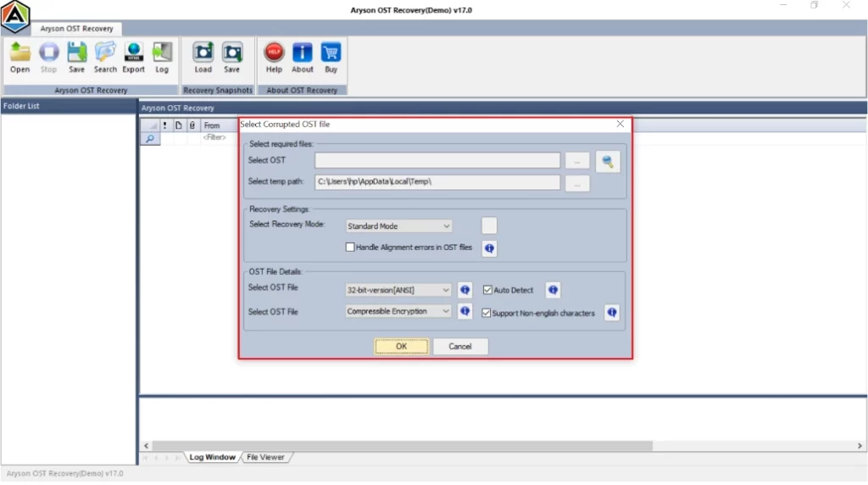Enable Handle Alignment errors in OST files
This screenshot has height=485, width=868.
coord(350,248)
